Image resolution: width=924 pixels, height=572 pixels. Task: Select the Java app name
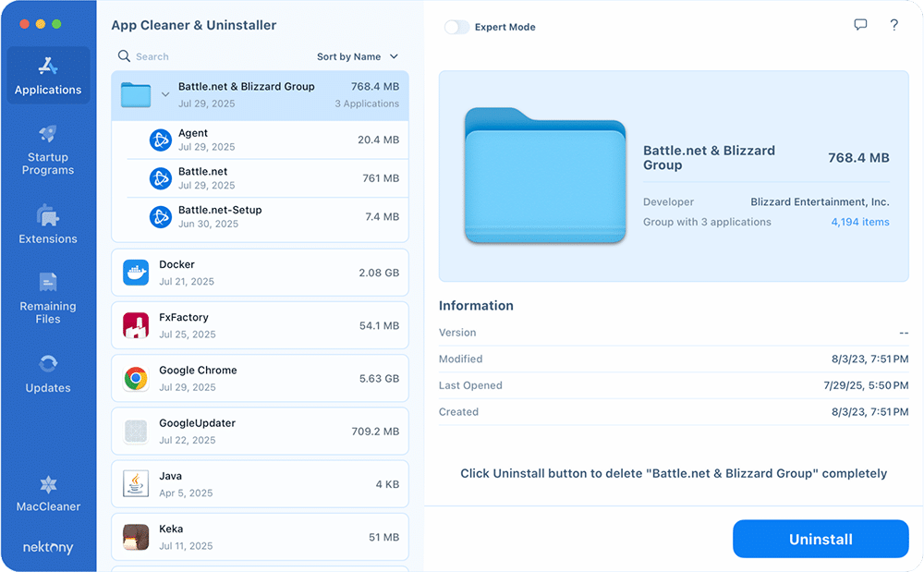(170, 476)
